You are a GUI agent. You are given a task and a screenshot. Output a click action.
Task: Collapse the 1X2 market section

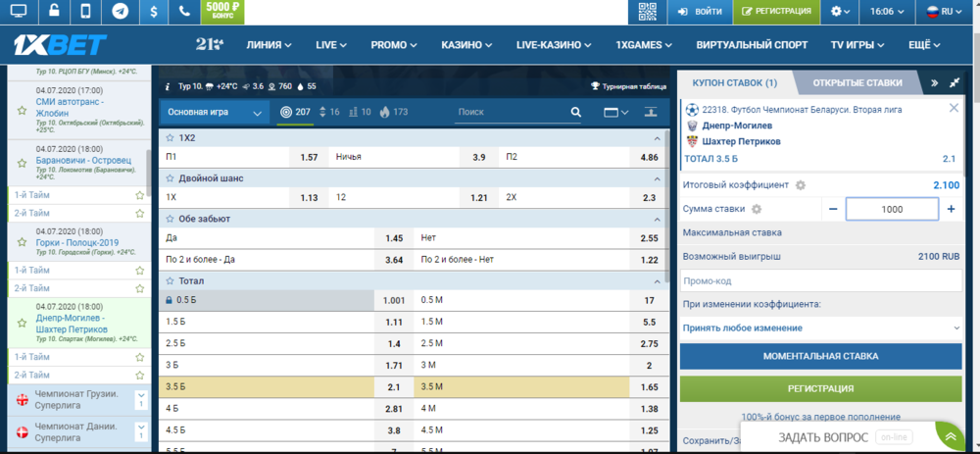(x=657, y=138)
